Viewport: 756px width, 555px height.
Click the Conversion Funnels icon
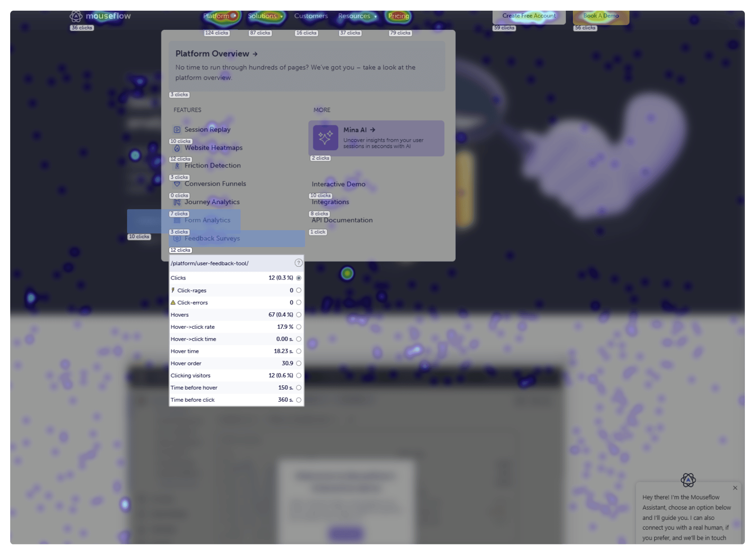point(177,184)
